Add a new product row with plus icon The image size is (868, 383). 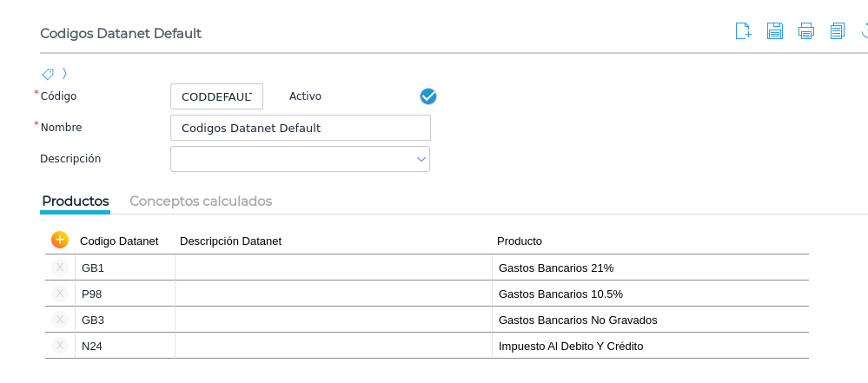pyautogui.click(x=60, y=240)
